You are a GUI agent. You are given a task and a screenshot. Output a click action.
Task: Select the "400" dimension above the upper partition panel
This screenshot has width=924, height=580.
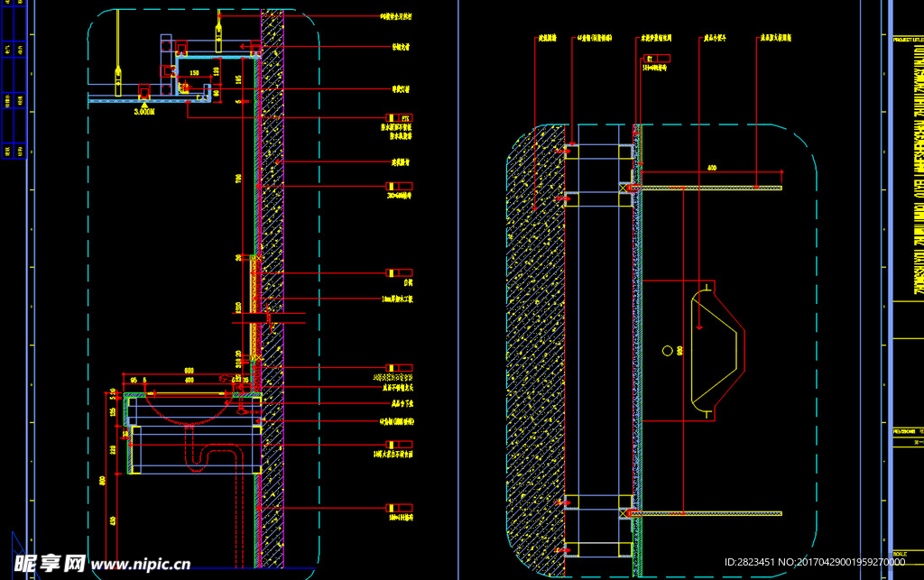[x=712, y=168]
